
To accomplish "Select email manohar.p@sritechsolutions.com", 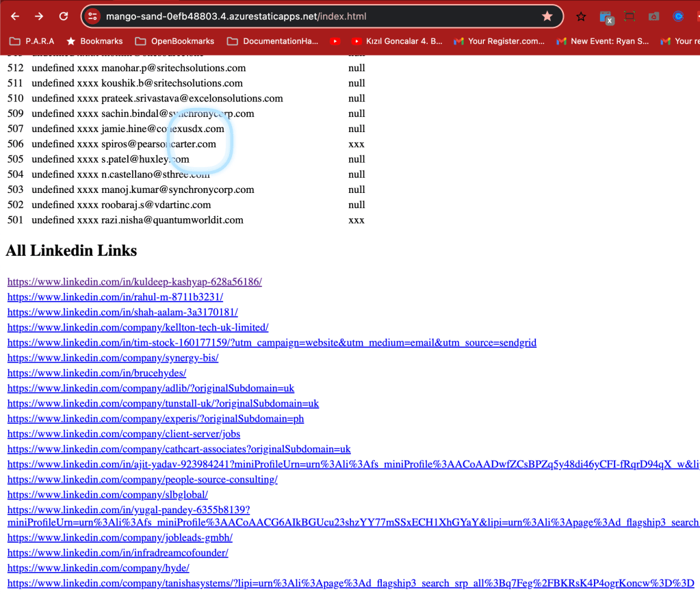I will pyautogui.click(x=173, y=68).
